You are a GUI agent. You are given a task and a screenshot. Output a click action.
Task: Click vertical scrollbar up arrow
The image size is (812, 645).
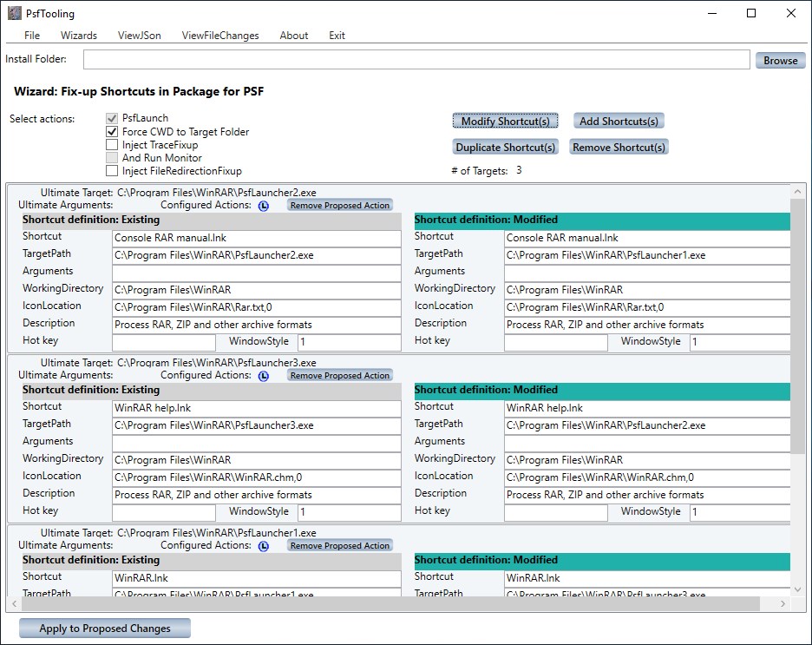797,192
